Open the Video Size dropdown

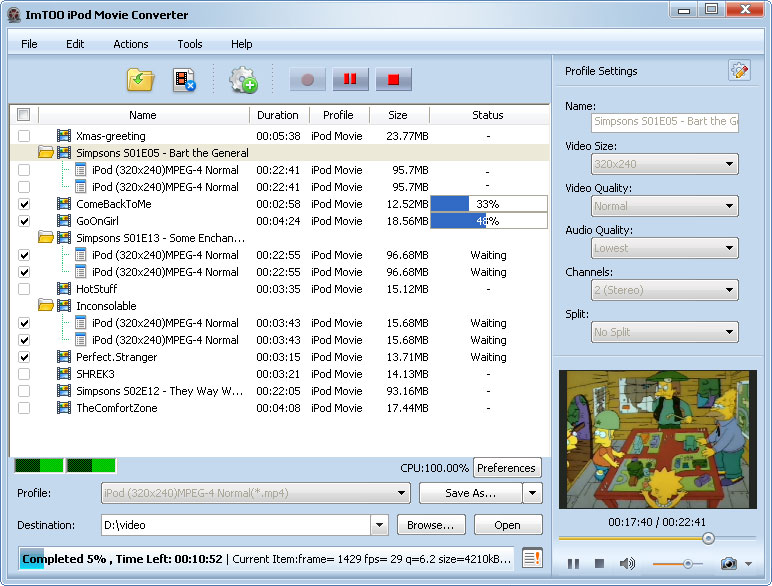[665, 164]
